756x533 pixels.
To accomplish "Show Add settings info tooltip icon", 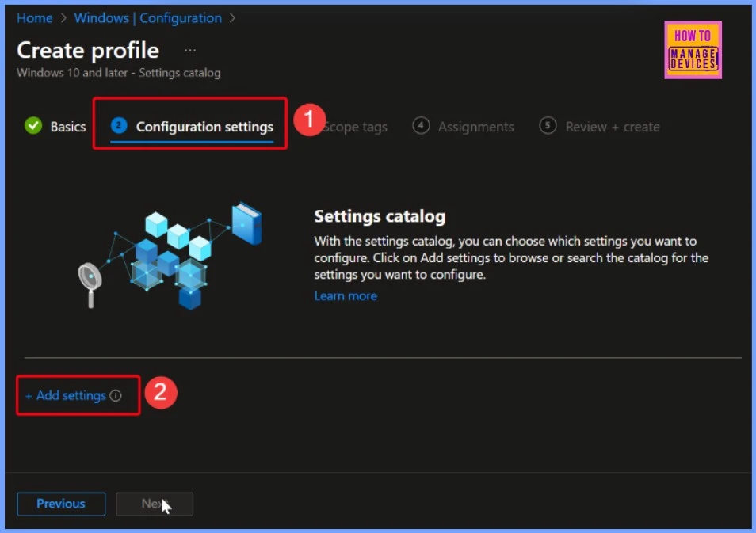I will click(x=115, y=396).
